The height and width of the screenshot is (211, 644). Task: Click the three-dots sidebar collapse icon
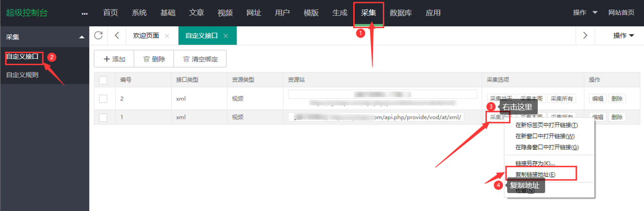pos(84,13)
